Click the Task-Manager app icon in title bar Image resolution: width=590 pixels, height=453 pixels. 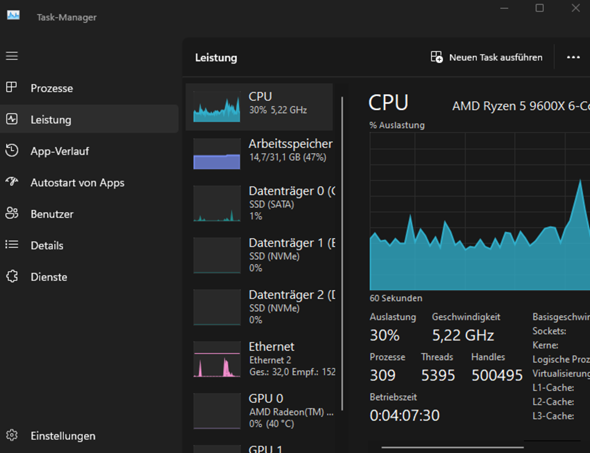(13, 15)
